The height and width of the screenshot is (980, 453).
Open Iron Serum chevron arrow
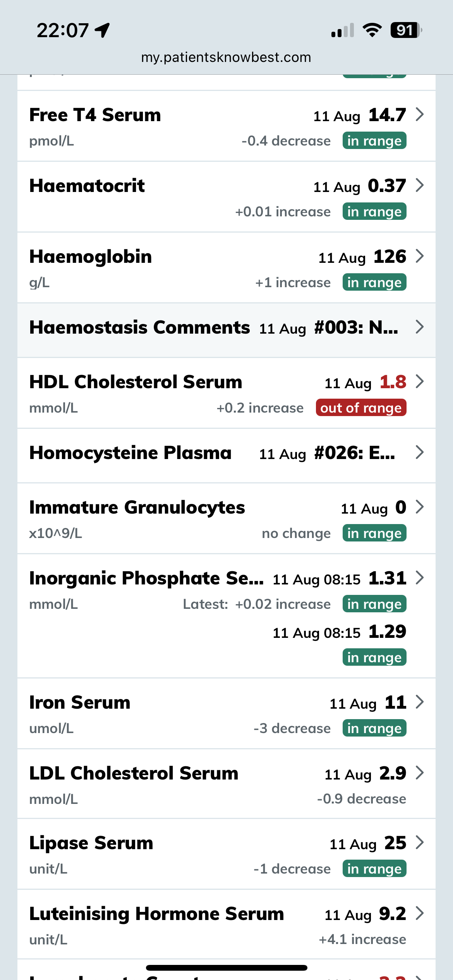click(x=419, y=702)
